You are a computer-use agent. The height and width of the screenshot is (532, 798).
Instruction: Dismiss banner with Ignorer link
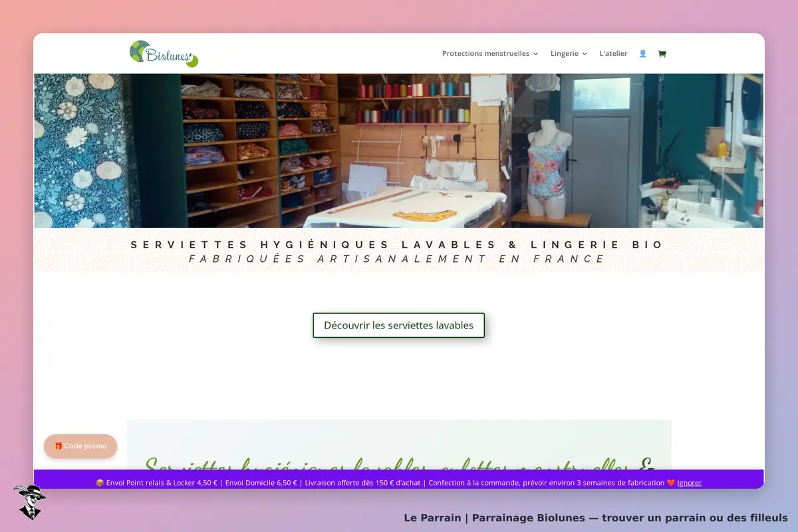(689, 483)
